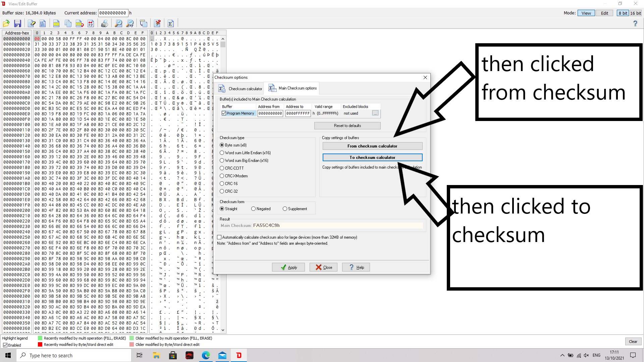Select the Negated checksum form
The height and width of the screenshot is (362, 644).
(253, 209)
